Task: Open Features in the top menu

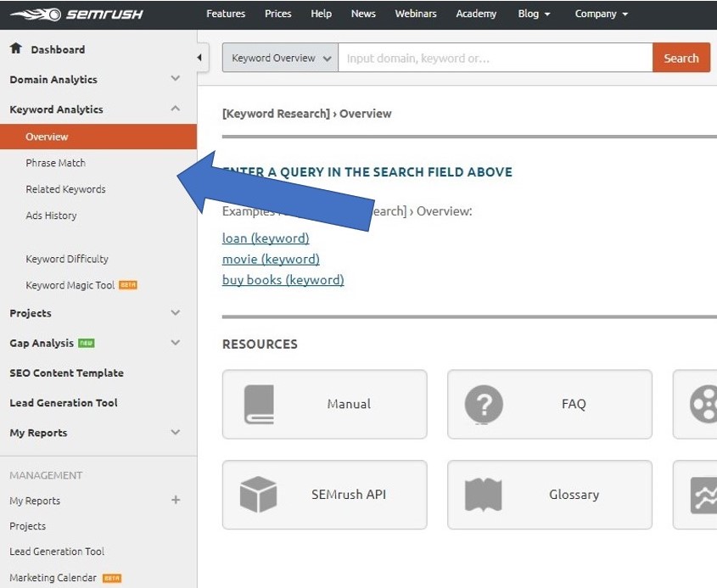Action: coord(226,14)
